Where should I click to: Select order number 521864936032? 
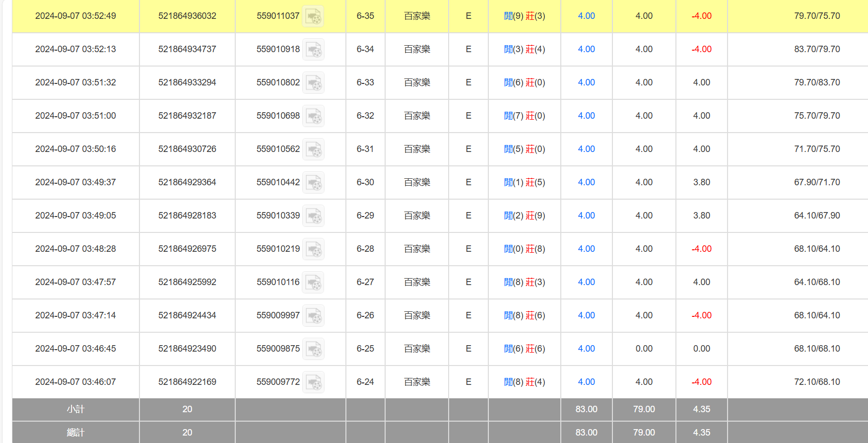point(187,16)
